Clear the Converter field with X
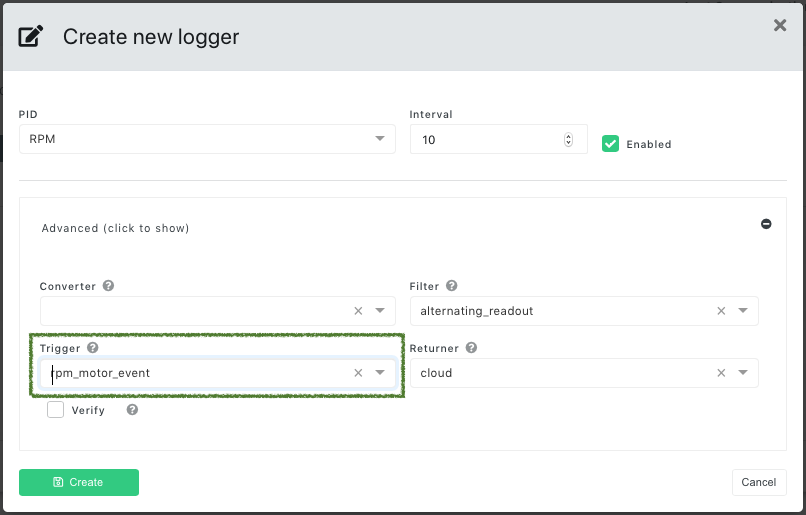This screenshot has width=806, height=515. pyautogui.click(x=358, y=311)
